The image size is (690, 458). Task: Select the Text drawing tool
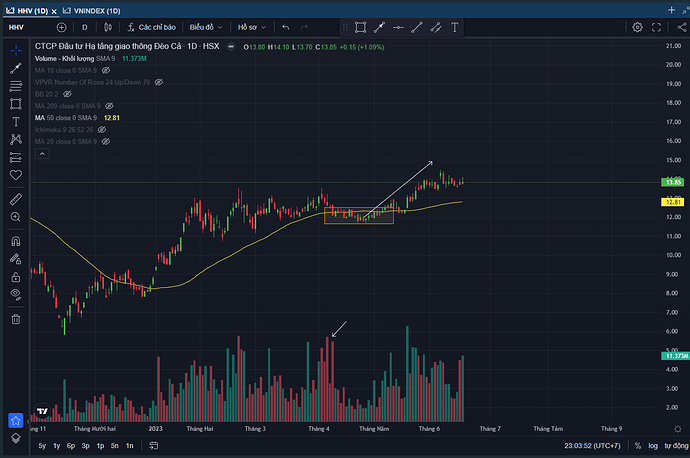click(15, 121)
